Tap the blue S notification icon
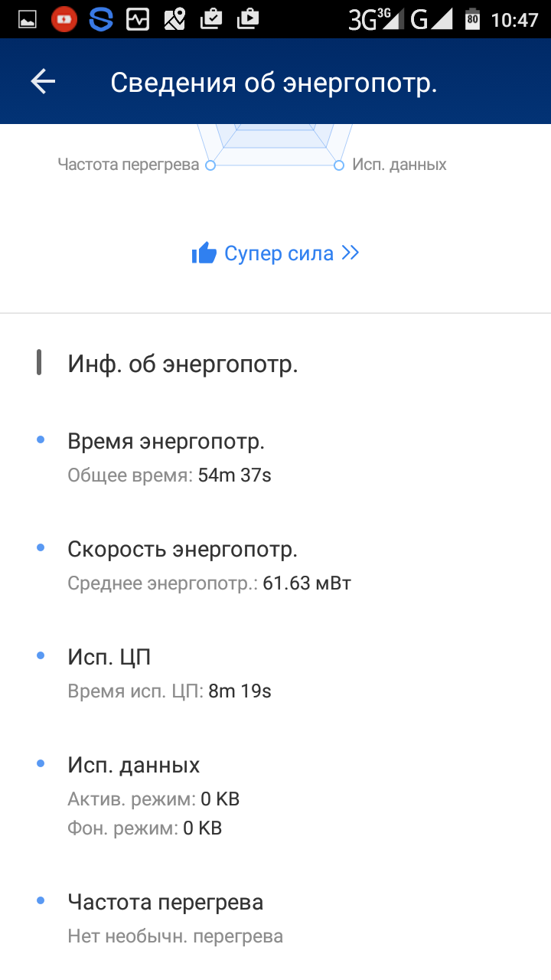551x980 pixels. (x=101, y=19)
